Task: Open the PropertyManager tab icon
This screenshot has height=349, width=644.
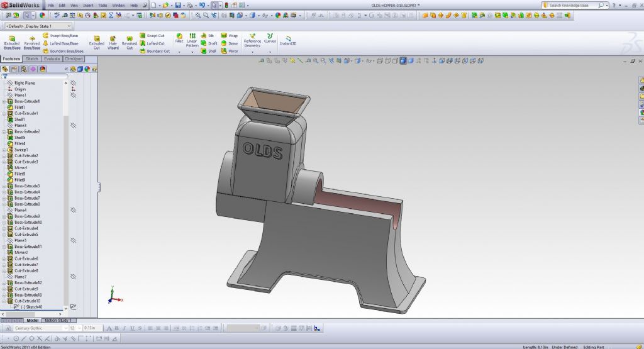Action: 14,69
